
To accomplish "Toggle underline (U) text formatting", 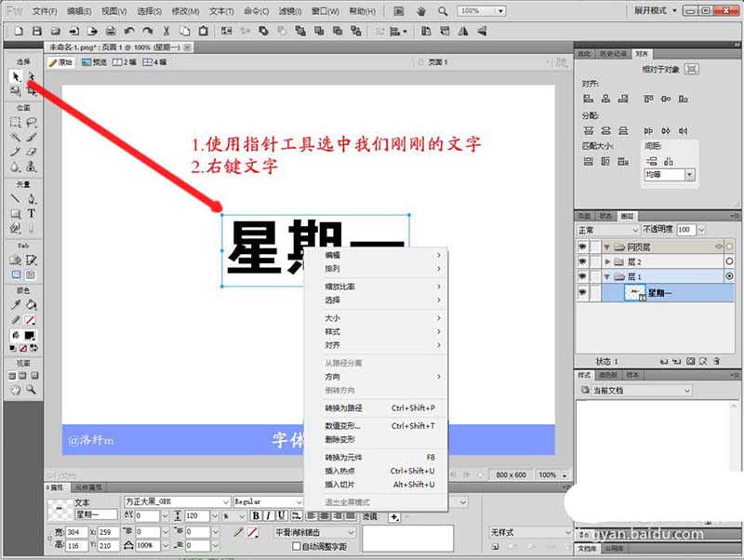I will coord(282,516).
